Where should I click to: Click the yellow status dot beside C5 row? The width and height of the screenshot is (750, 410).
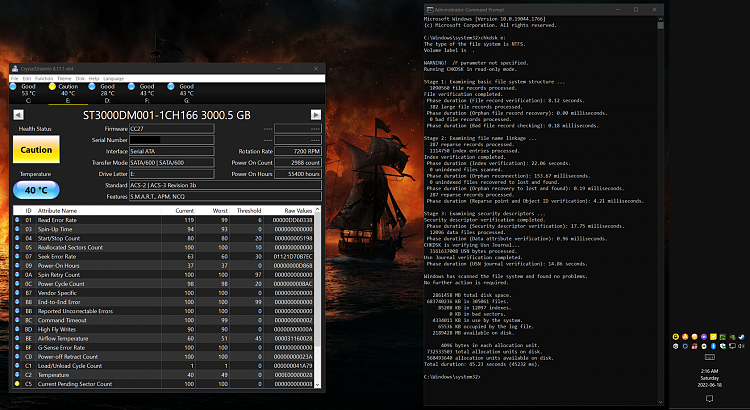[x=17, y=384]
